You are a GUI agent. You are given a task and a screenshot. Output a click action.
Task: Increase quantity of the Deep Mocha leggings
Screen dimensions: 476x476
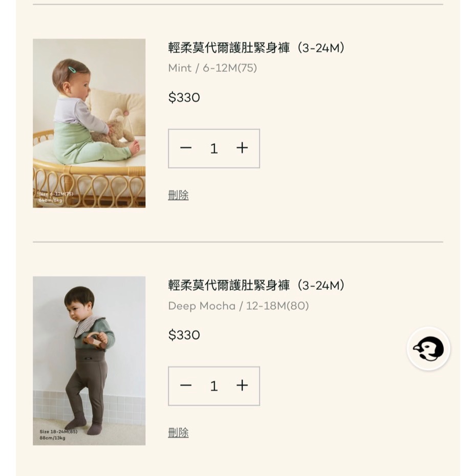[242, 386]
